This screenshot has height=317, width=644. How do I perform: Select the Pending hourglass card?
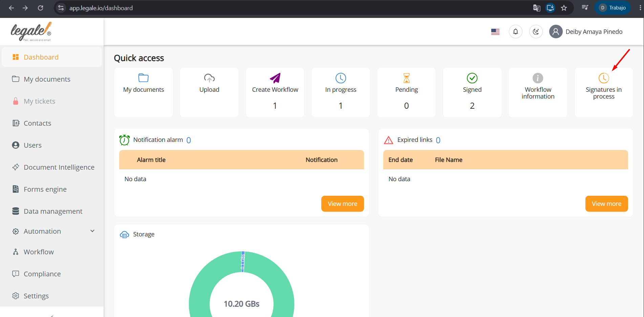[x=406, y=92]
